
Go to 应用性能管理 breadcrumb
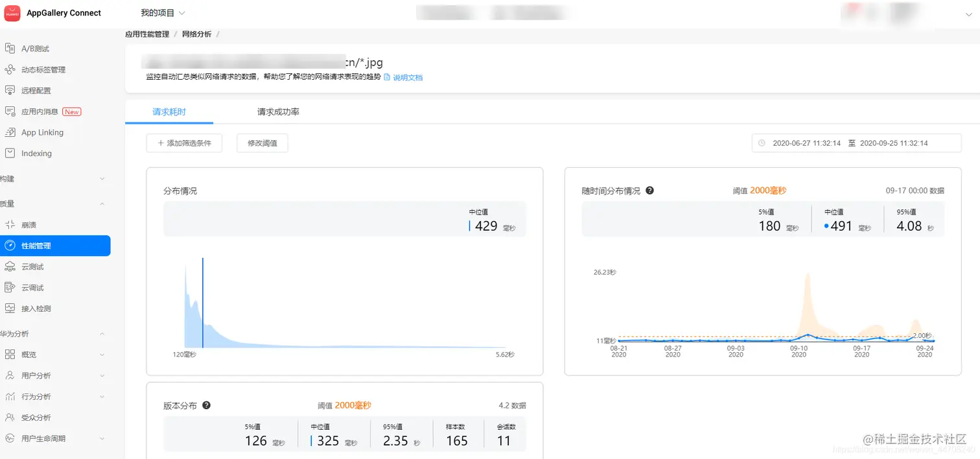tap(147, 34)
